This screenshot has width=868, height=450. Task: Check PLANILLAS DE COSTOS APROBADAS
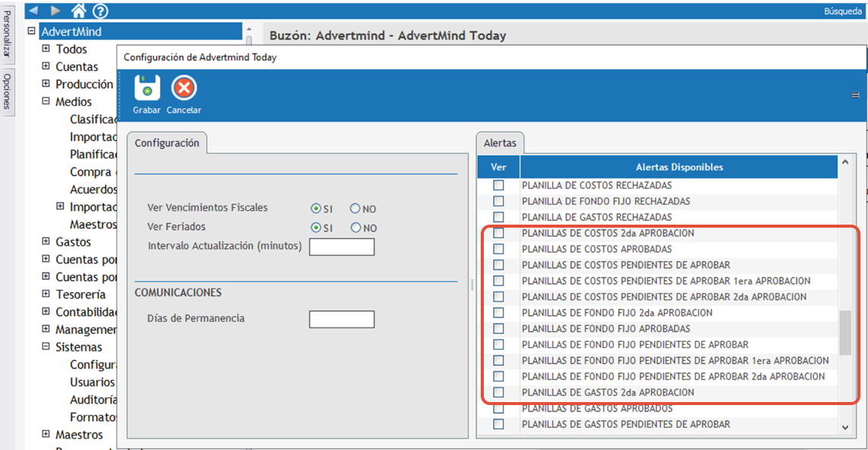(498, 248)
